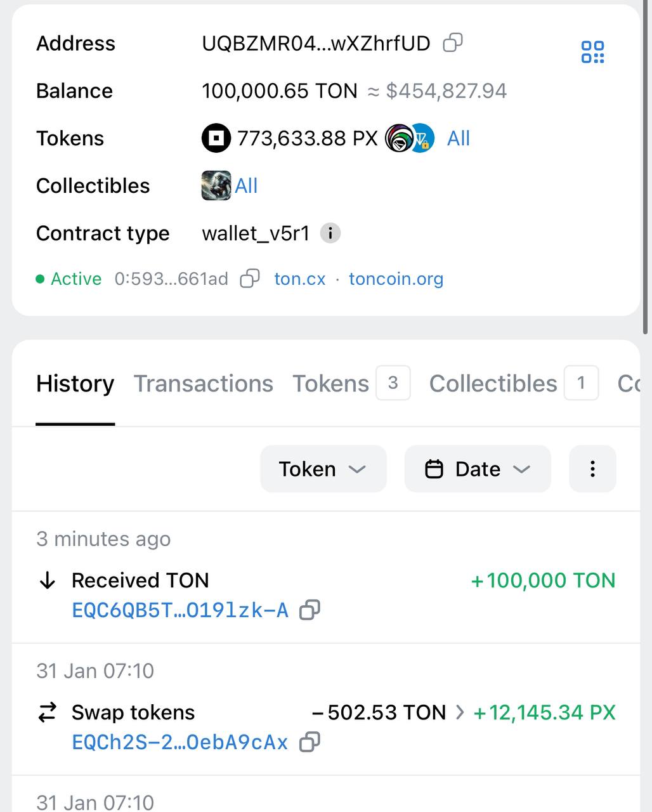Switch to the Tokens tab
The height and width of the screenshot is (812, 652).
coord(351,383)
